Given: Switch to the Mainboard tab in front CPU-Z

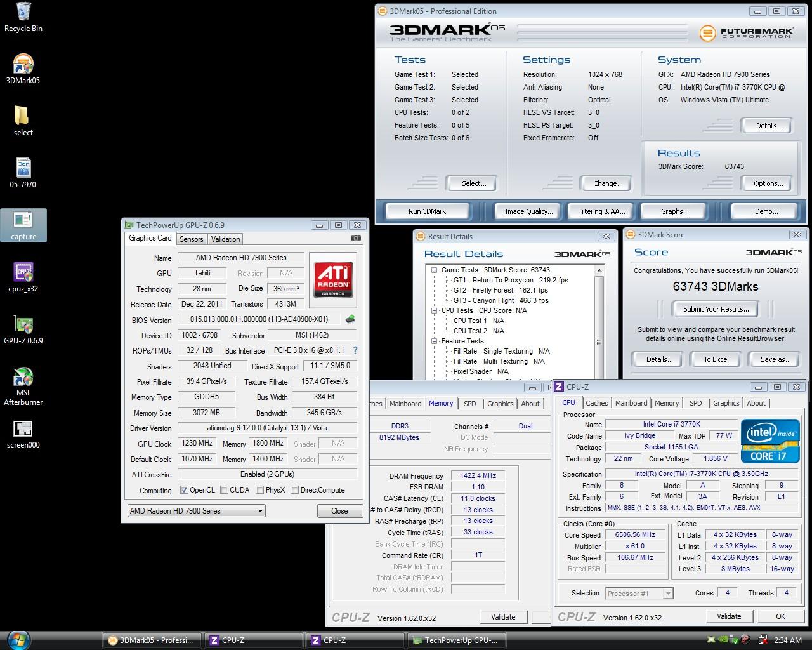Looking at the screenshot, I should (x=631, y=403).
